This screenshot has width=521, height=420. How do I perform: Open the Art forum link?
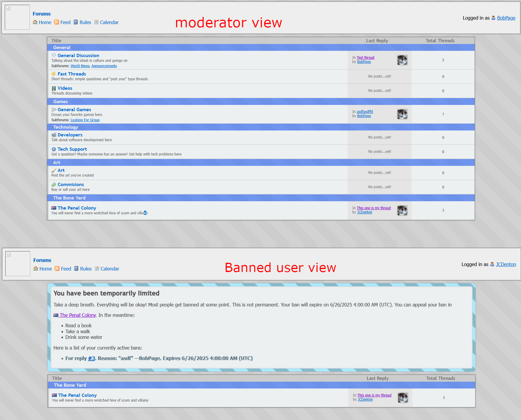61,170
